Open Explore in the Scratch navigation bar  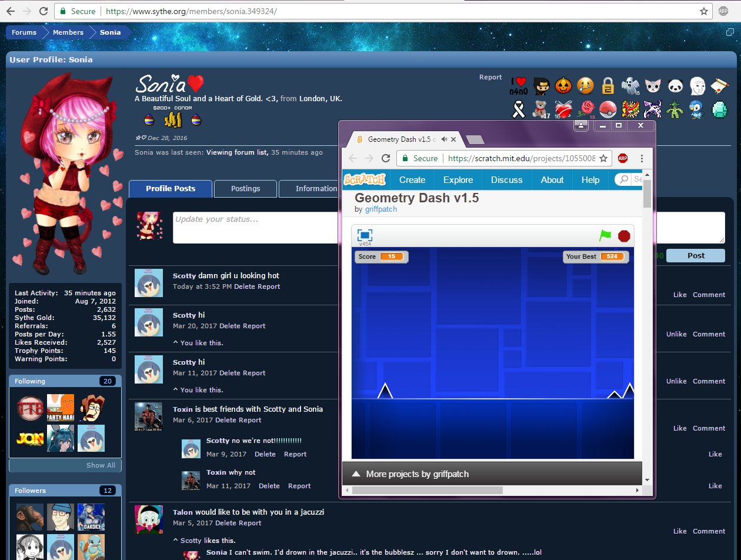458,179
